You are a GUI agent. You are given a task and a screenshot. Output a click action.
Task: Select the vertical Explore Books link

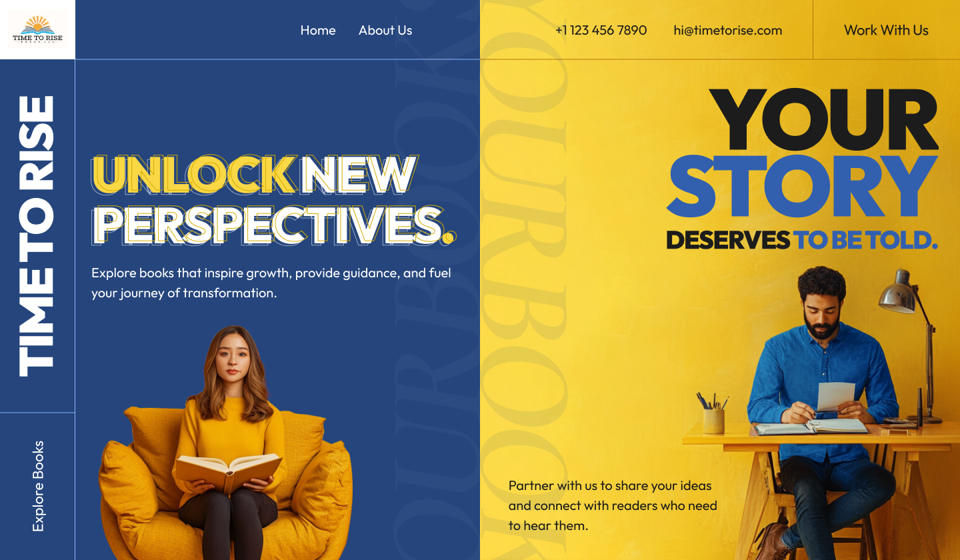click(x=38, y=486)
